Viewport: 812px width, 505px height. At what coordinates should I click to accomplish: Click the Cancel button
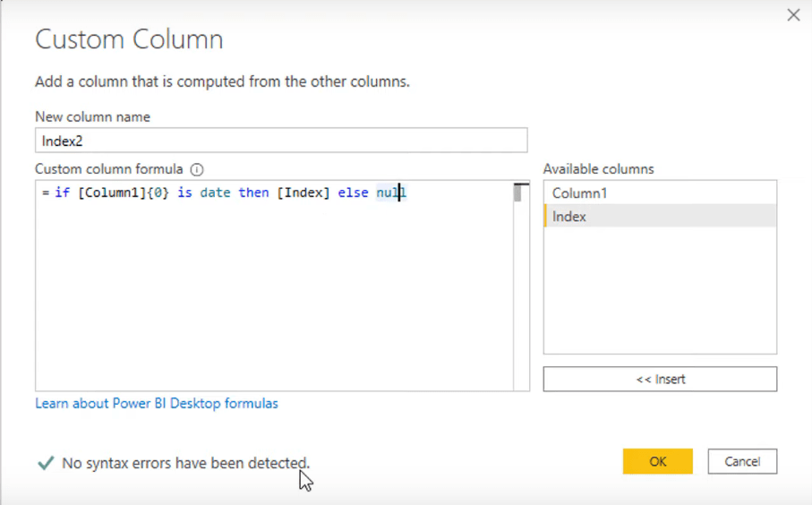pyautogui.click(x=742, y=461)
